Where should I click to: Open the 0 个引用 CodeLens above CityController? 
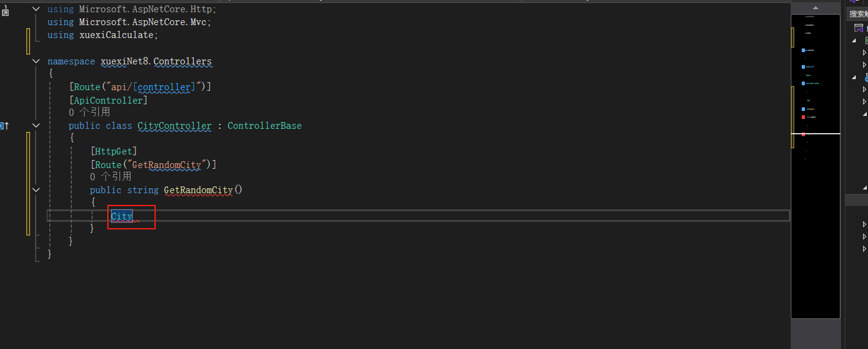pyautogui.click(x=89, y=112)
